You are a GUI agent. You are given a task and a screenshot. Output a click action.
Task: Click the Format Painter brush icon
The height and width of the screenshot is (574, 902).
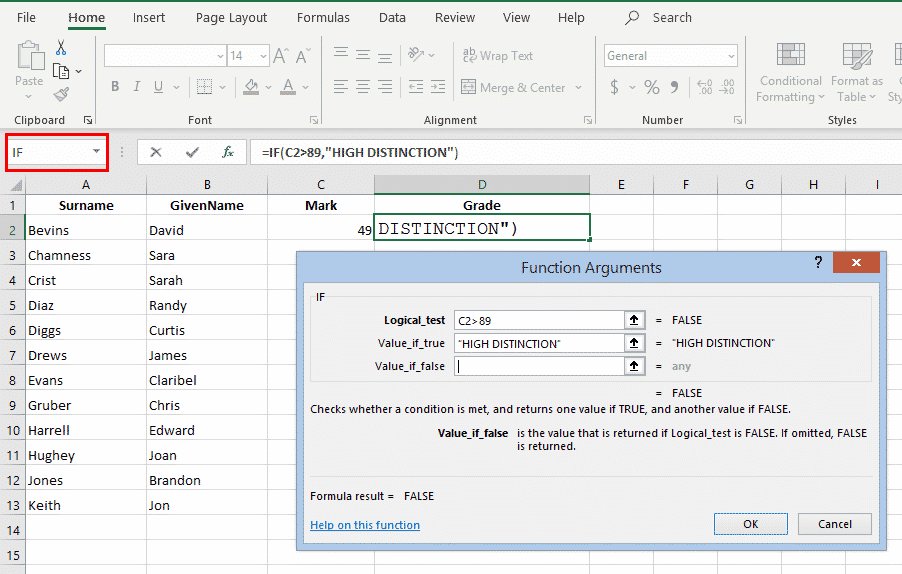(61, 95)
